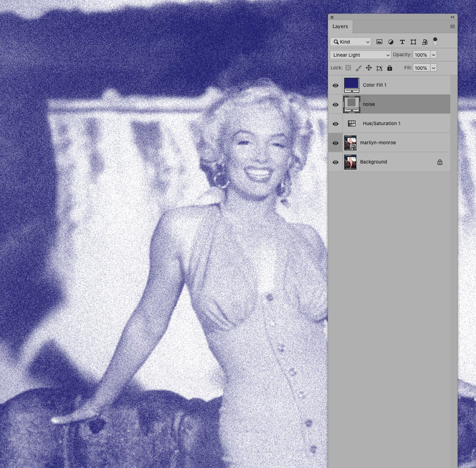476x468 pixels.
Task: Click the noise layer gray thumbnail
Action: (x=352, y=104)
